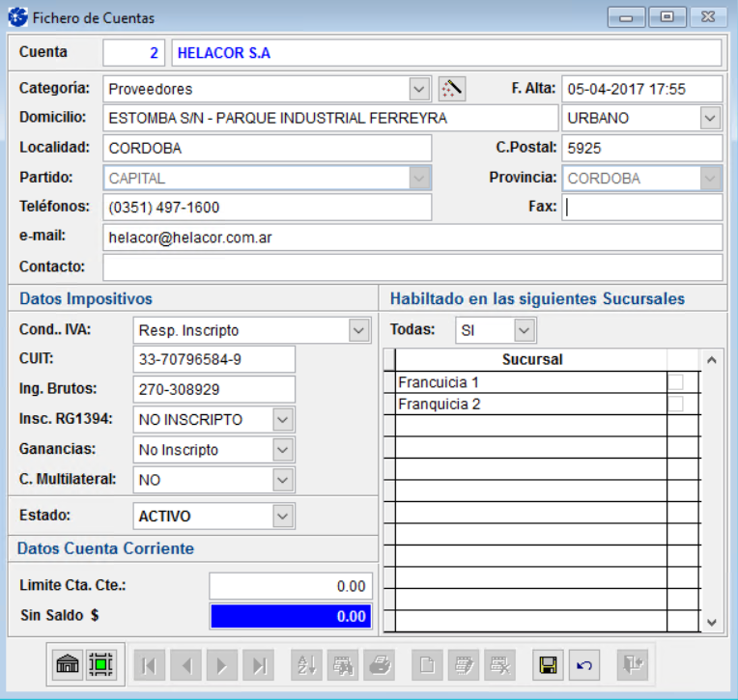738x700 pixels.
Task: Open the URBANO dropdown
Action: 710,118
